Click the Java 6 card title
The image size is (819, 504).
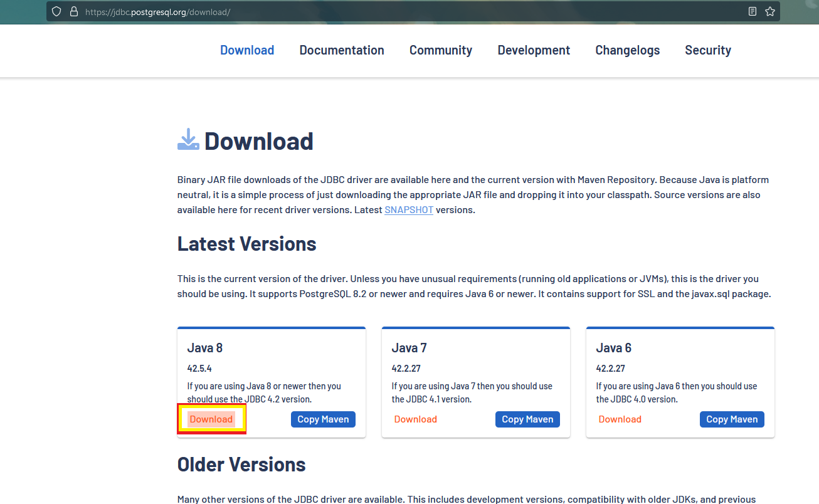[x=614, y=348]
